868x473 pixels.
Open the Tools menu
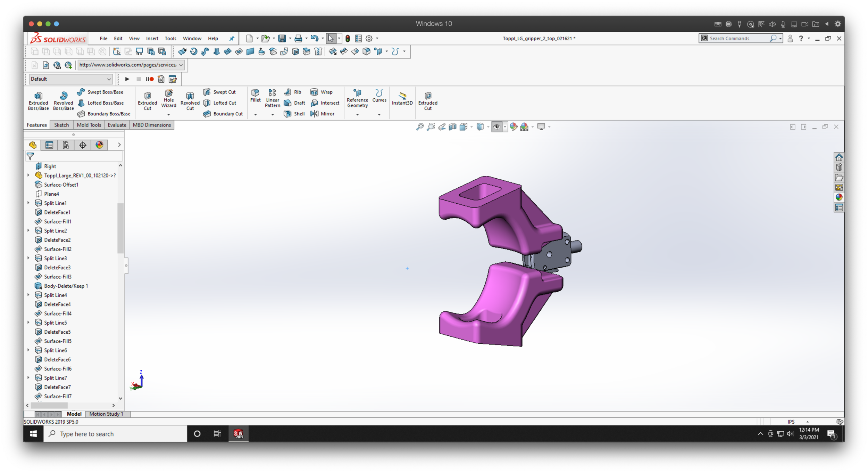pyautogui.click(x=170, y=38)
